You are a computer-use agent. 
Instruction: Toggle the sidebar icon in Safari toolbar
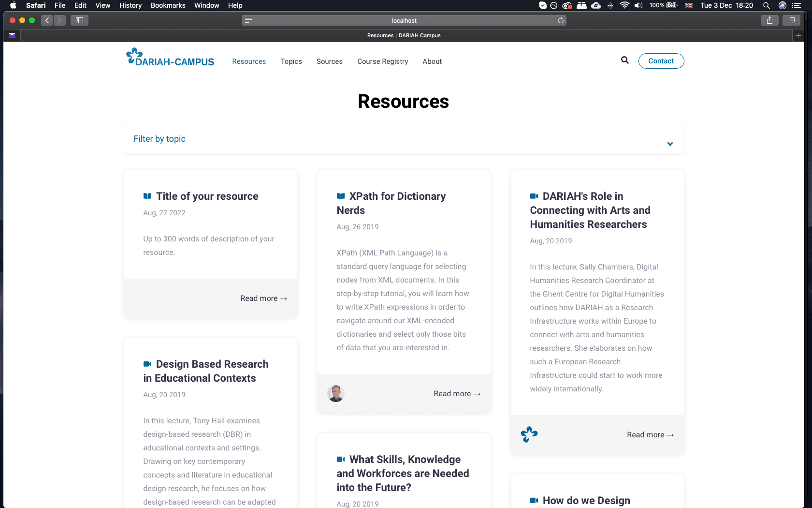coord(79,20)
